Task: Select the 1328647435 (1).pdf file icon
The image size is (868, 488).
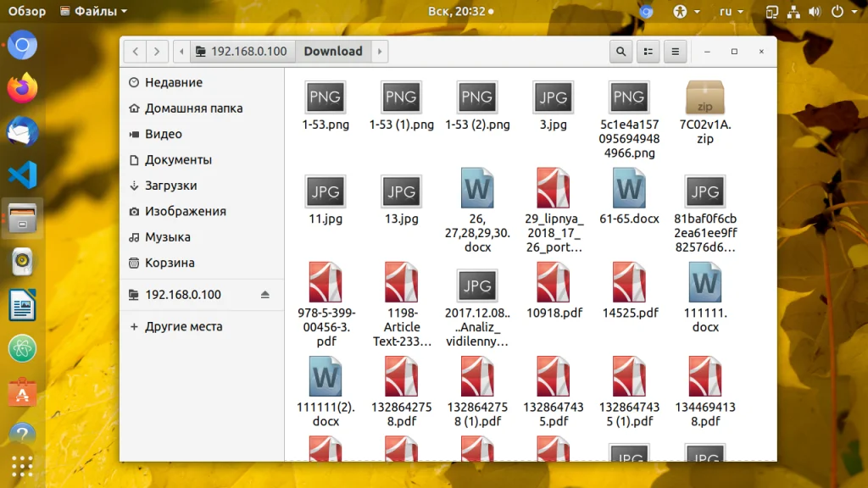Action: [x=629, y=376]
